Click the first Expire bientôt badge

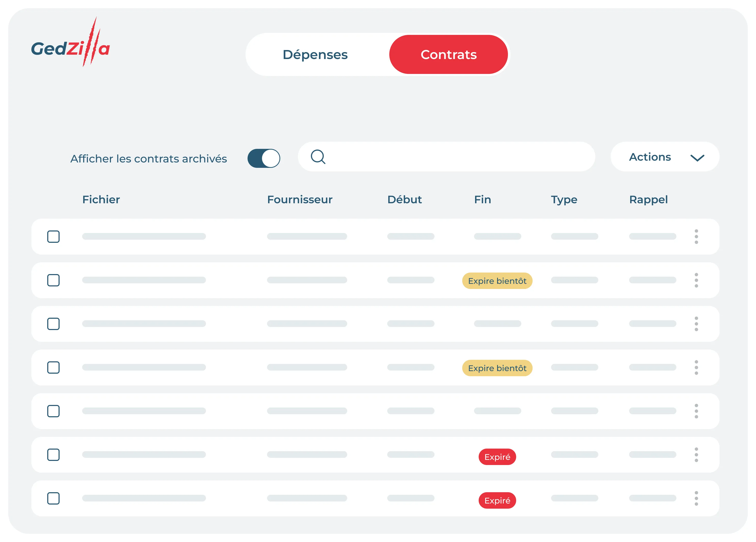pos(497,281)
